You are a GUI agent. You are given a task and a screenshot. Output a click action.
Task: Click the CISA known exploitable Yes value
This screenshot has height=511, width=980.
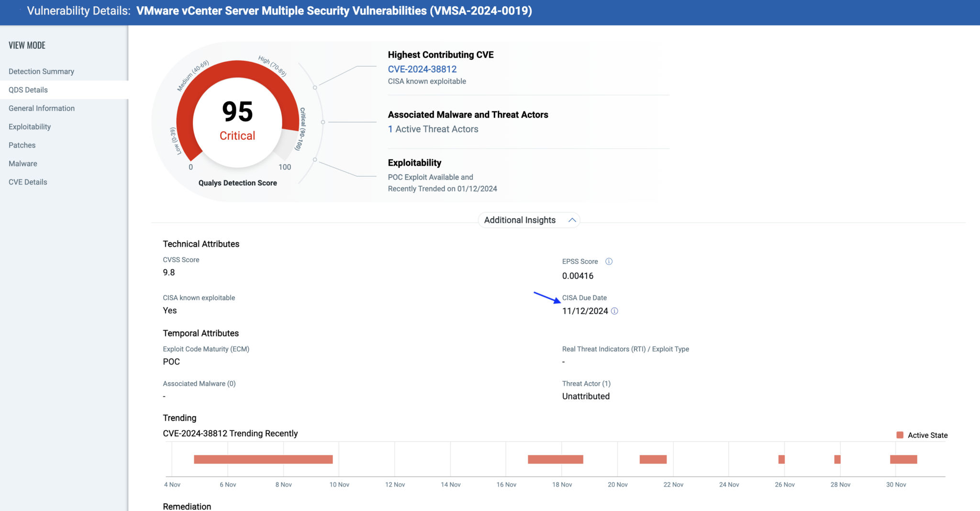[x=169, y=310]
